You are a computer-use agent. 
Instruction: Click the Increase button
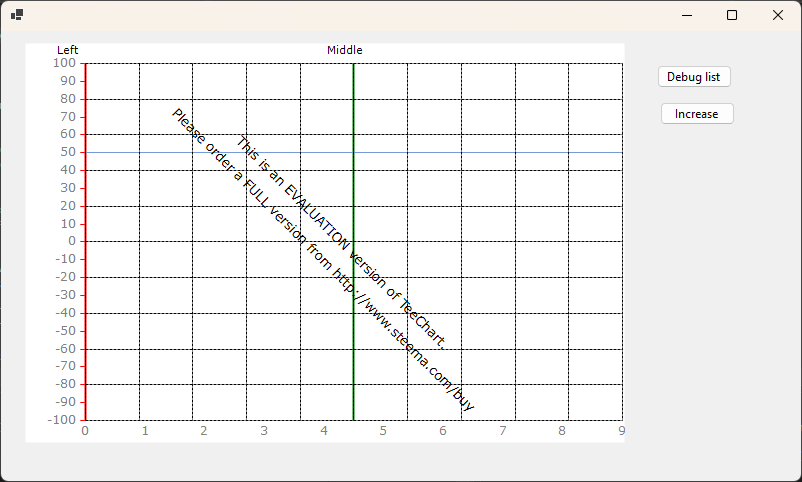[697, 114]
